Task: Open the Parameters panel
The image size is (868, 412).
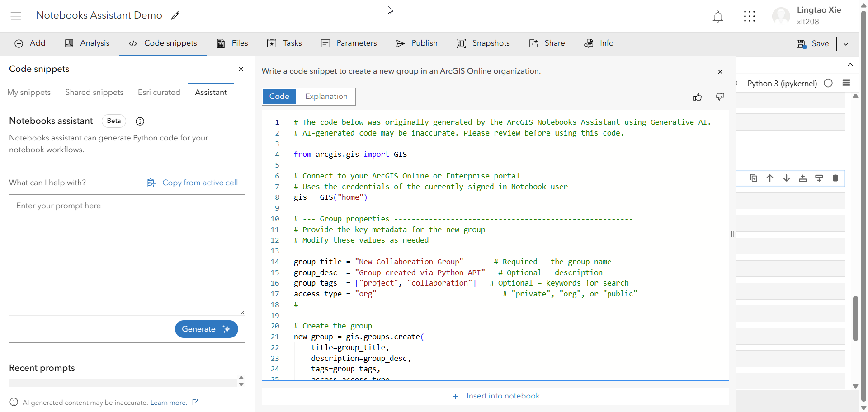Action: pos(349,43)
